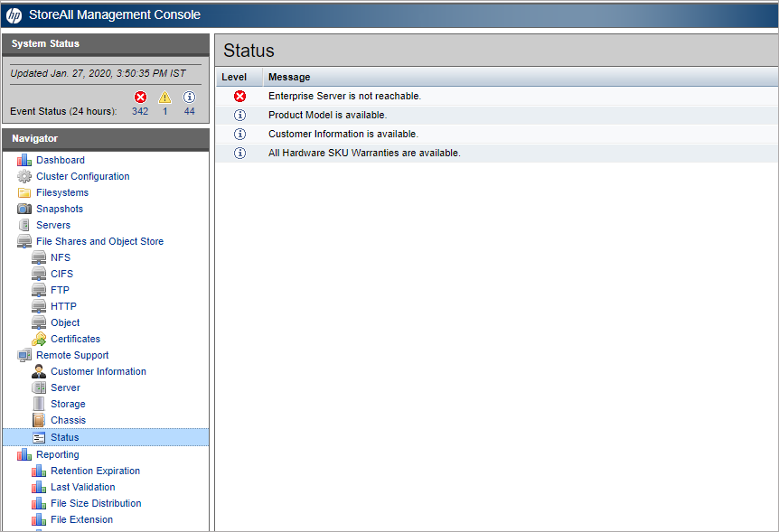Click the Certificates icon
This screenshot has width=779, height=532.
(x=39, y=339)
